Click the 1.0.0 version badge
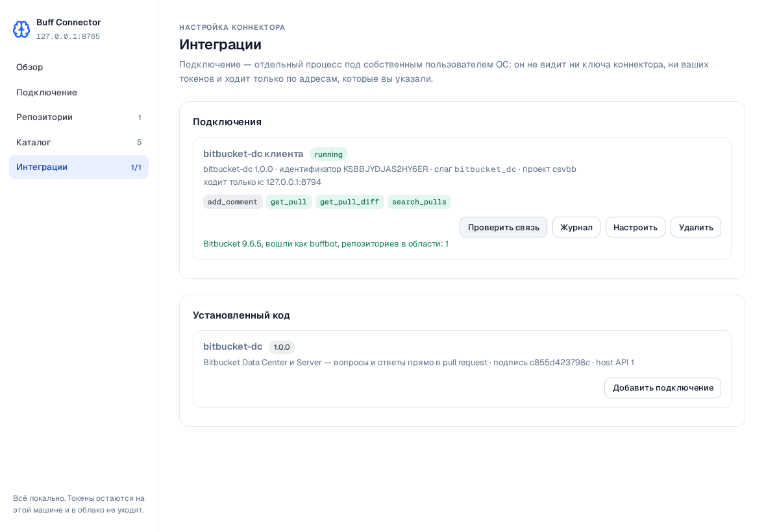This screenshot has height=532, width=766. click(281, 347)
